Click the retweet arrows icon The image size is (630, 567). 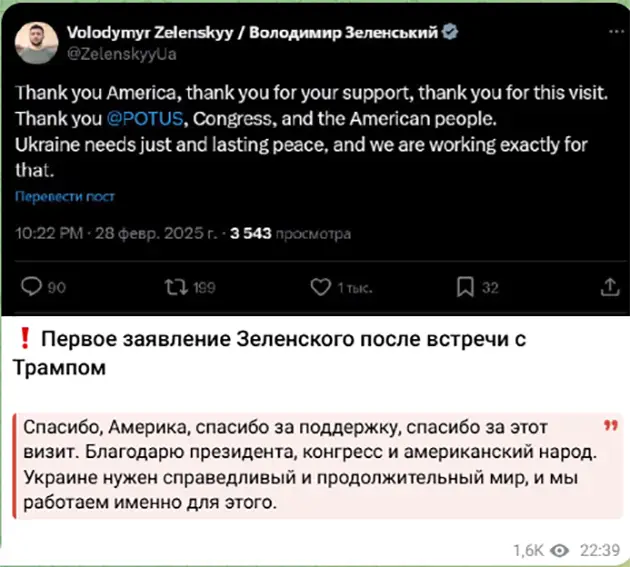coord(174,288)
